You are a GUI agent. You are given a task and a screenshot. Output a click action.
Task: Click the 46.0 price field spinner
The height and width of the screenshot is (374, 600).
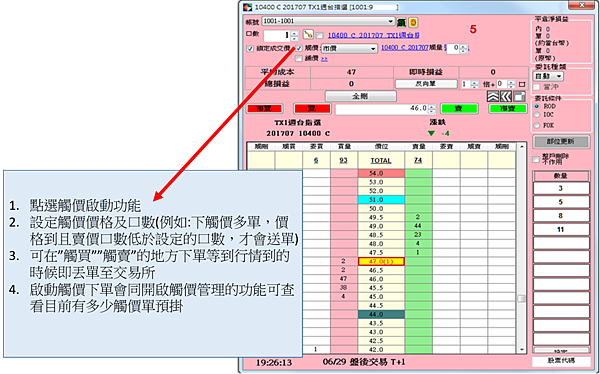click(432, 109)
